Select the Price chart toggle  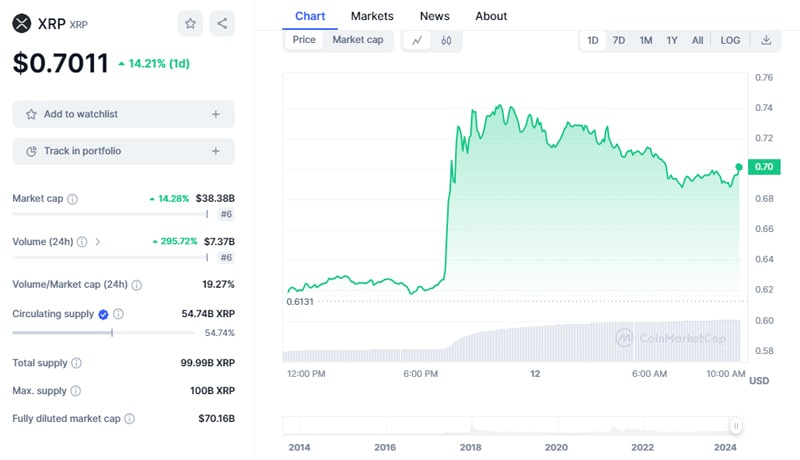(304, 40)
